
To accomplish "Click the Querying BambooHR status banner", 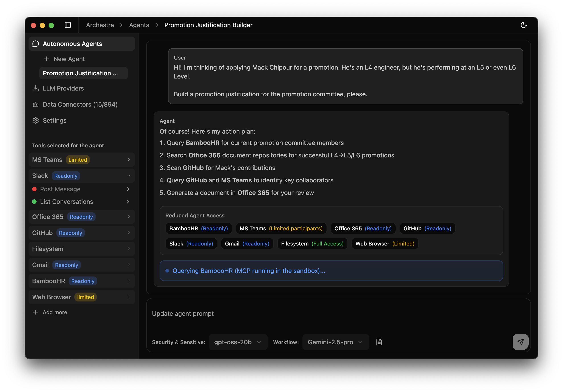I will pos(331,270).
